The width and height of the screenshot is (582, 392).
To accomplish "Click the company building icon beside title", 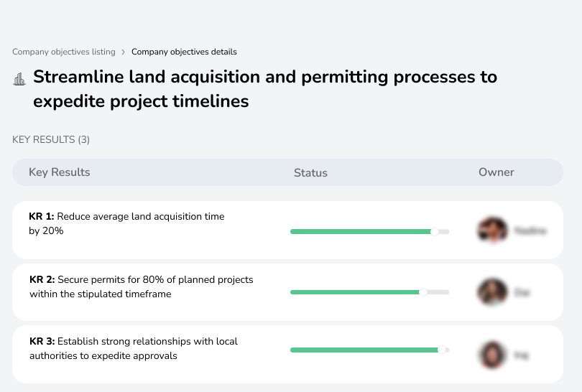I will [19, 79].
